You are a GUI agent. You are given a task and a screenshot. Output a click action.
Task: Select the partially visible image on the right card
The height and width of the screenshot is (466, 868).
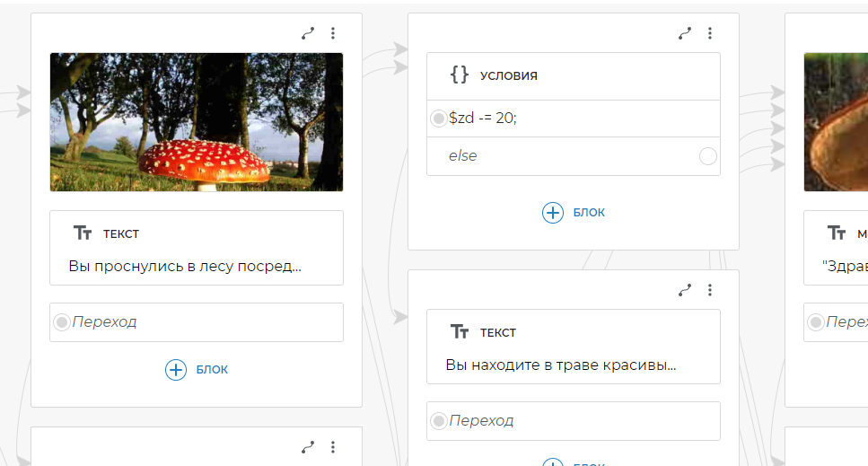pyautogui.click(x=836, y=122)
